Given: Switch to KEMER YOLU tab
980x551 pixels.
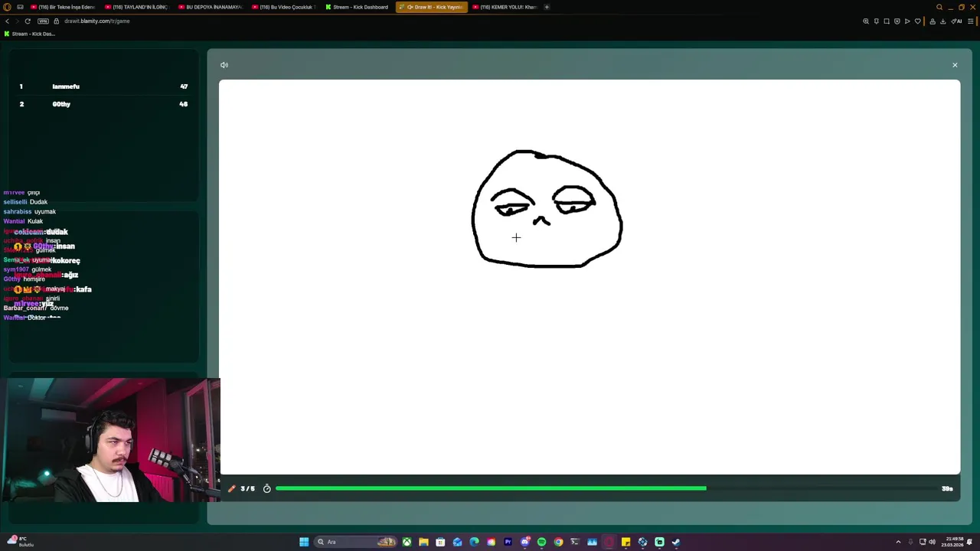Looking at the screenshot, I should (x=504, y=7).
